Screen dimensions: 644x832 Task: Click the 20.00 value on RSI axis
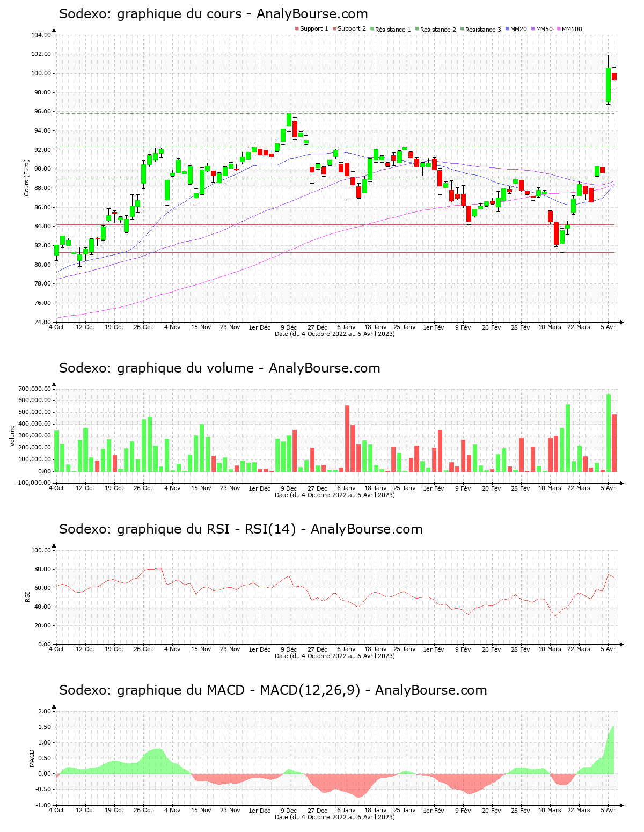(41, 625)
